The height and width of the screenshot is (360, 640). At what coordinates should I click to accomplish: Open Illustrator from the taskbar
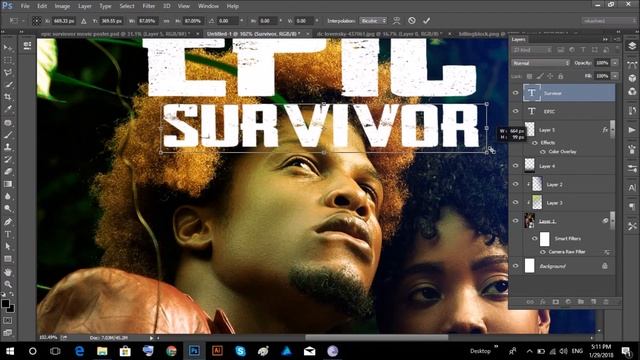click(x=217, y=351)
